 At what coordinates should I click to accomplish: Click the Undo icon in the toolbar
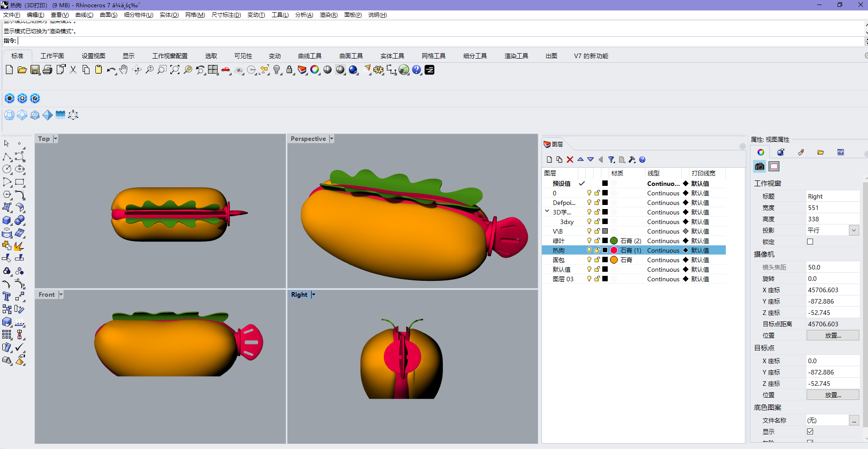point(111,70)
